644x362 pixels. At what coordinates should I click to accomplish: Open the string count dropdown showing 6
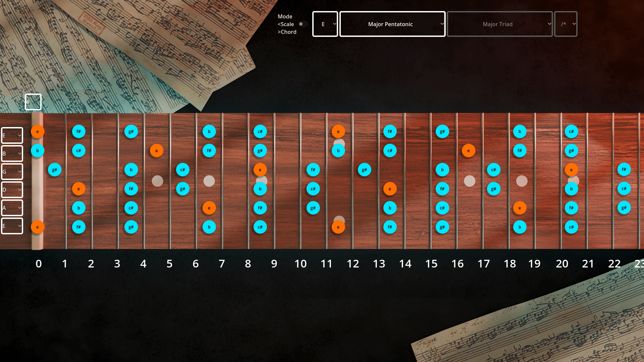coord(33,102)
